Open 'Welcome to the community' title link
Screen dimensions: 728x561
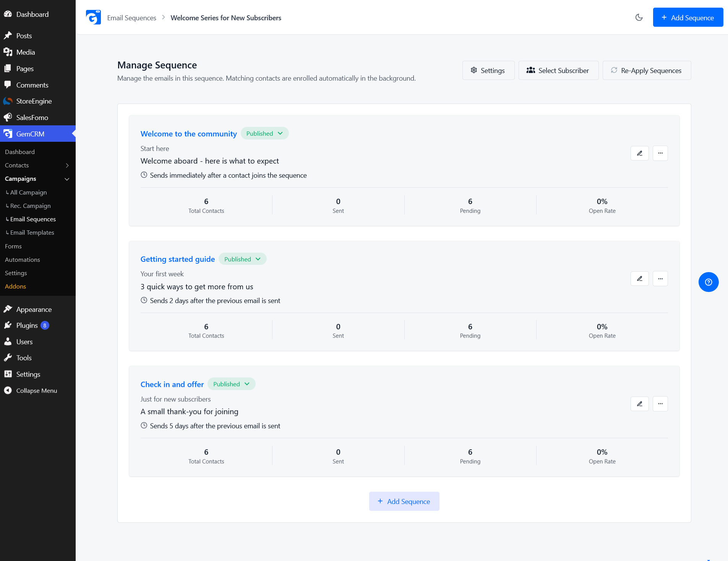(188, 134)
